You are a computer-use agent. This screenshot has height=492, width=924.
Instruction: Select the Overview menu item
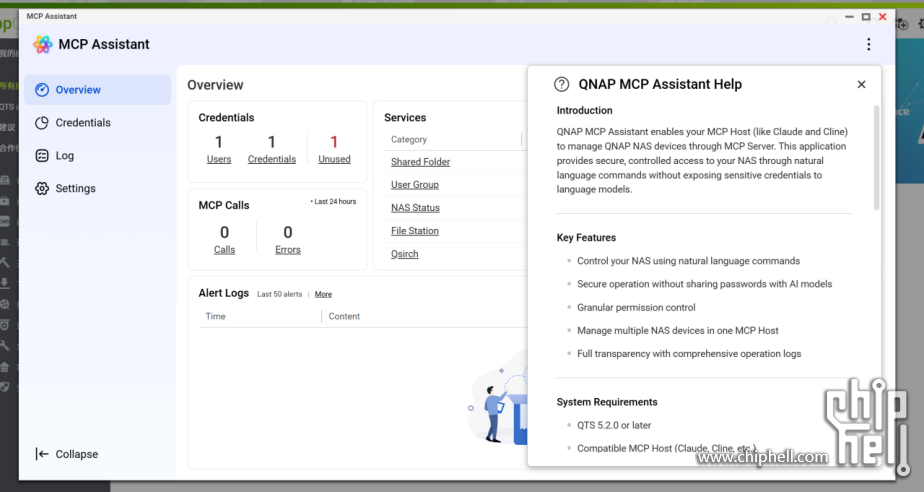(x=98, y=90)
